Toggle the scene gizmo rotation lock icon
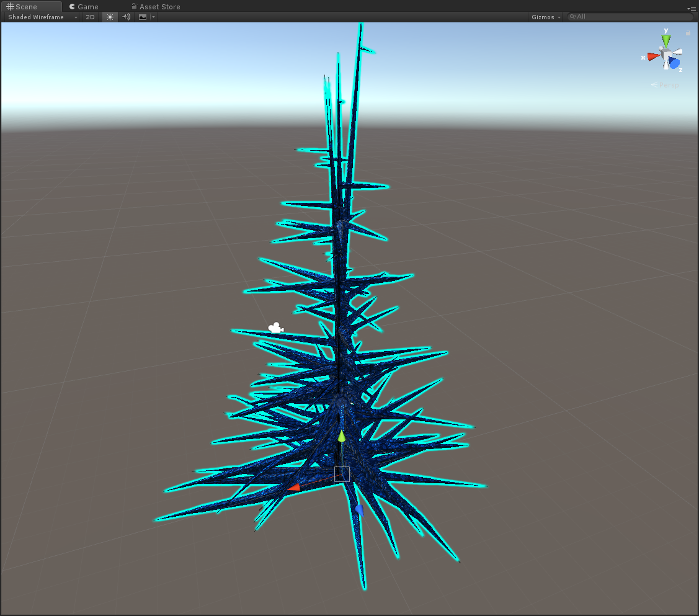 (688, 33)
